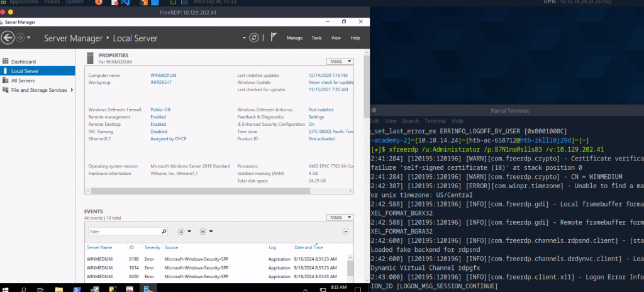Launch Firefox from the top panel
The width and height of the screenshot is (644, 292).
pyautogui.click(x=99, y=3)
